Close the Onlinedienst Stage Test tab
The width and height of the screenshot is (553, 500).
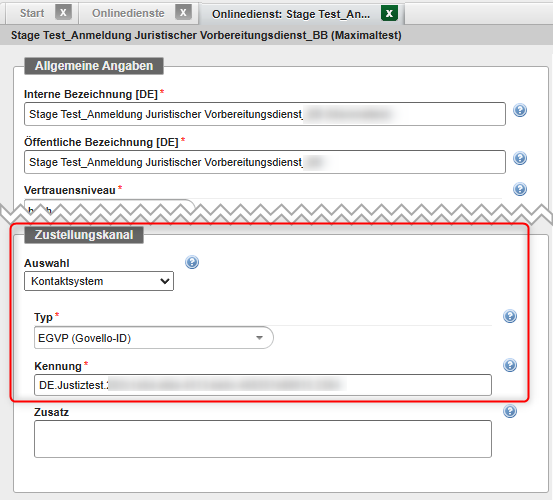(389, 13)
